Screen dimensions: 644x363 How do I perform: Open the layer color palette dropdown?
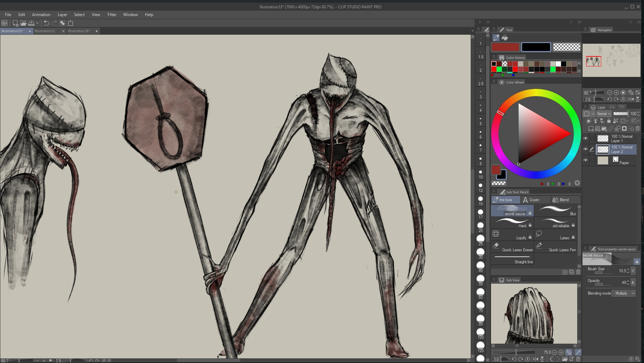(x=589, y=114)
